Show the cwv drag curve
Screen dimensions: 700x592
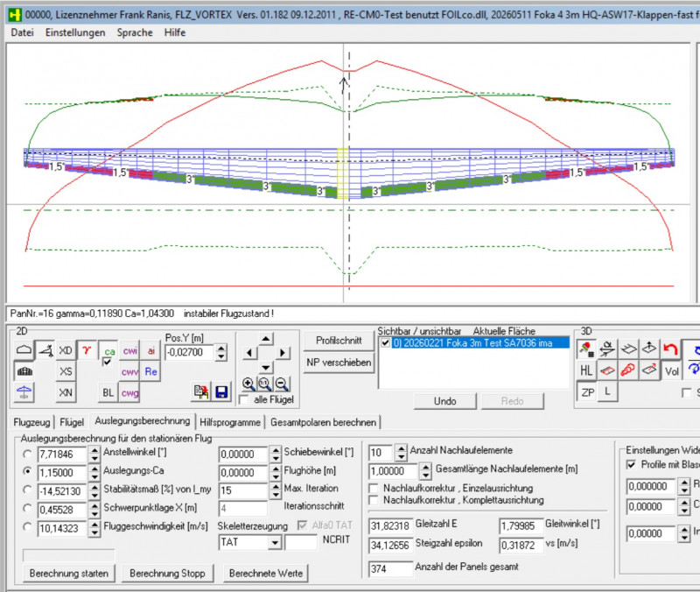(129, 371)
